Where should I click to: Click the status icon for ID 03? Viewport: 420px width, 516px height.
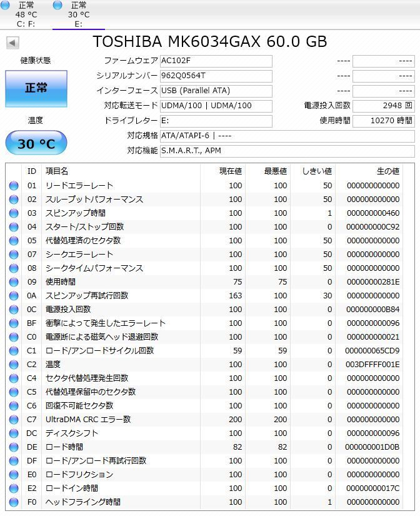[14, 213]
